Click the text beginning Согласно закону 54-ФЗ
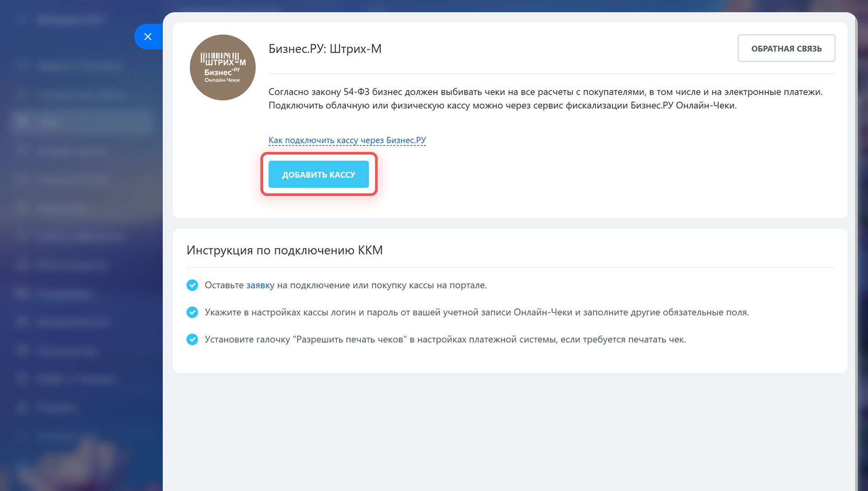This screenshot has height=491, width=868. point(546,99)
